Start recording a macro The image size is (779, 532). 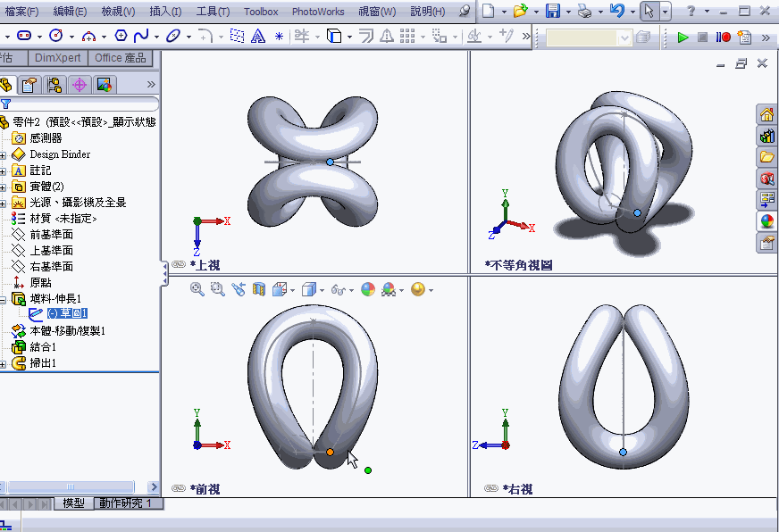click(723, 37)
